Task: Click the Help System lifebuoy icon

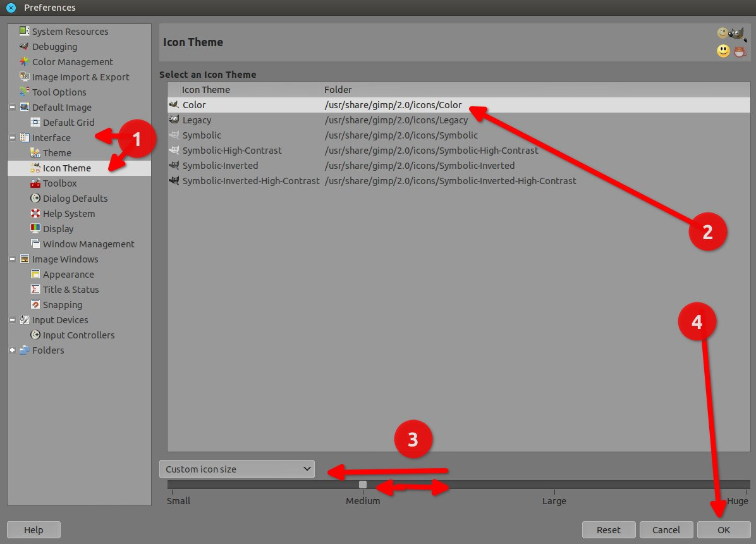Action: 35,213
